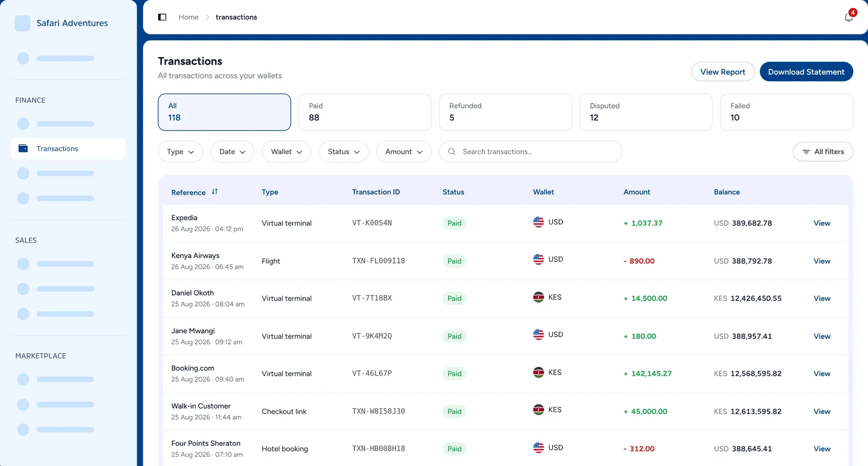Click the USD flag in Kenya Airways row
Screen dimensions: 868x466
pyautogui.click(x=539, y=259)
